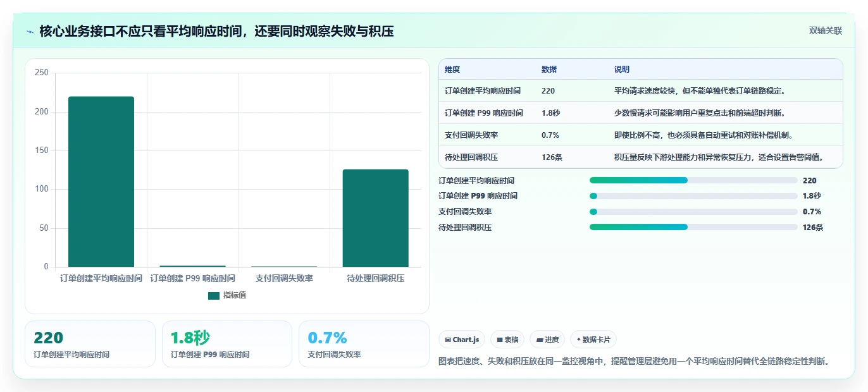
Task: Click the 0.7% value after the progress bar
Action: click(x=812, y=212)
